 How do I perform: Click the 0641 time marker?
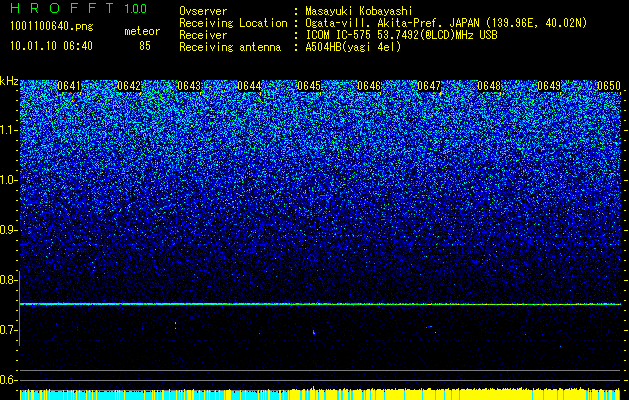tap(69, 86)
